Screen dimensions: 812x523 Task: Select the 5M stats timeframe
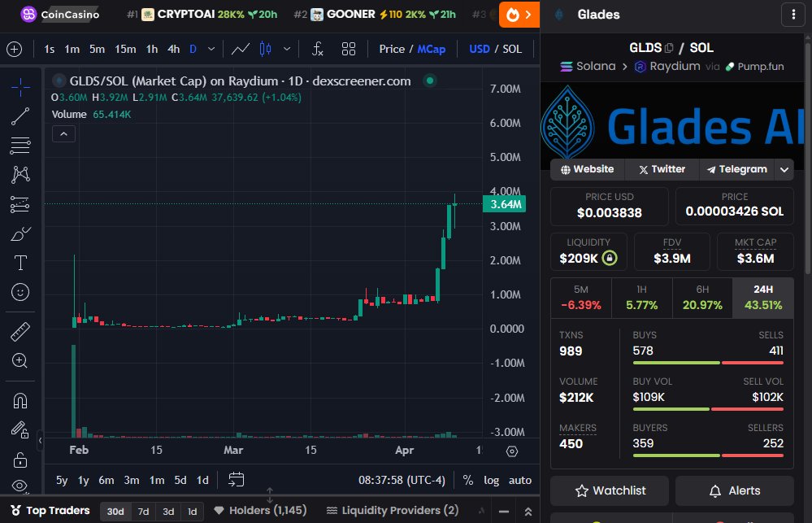581,298
